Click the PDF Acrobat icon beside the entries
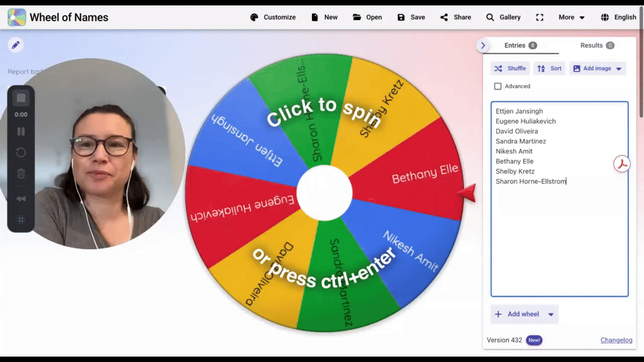Viewport: 644px width, 362px height. [622, 164]
